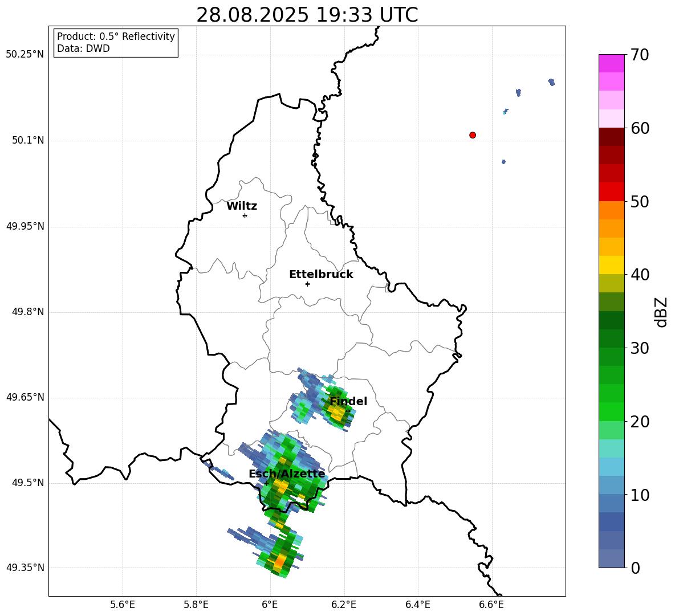Viewport: 675px width, 616px height.
Task: Click the Findel location label
Action: click(x=348, y=401)
